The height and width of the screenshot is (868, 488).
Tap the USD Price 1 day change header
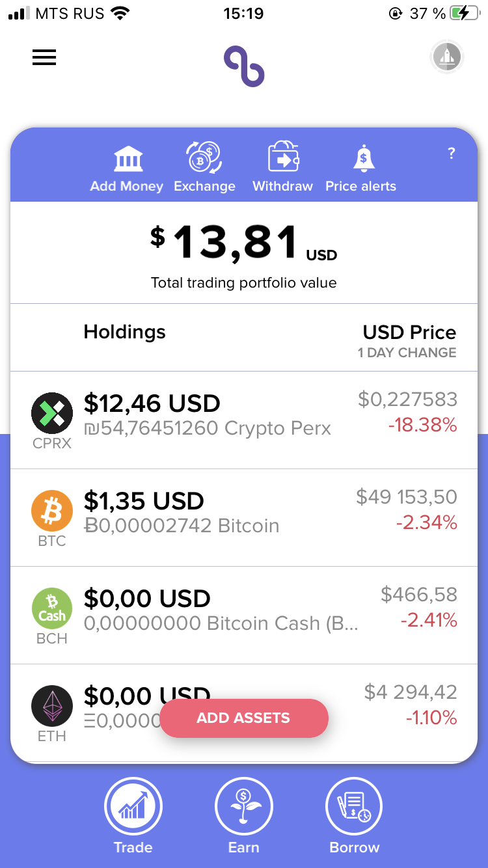point(408,341)
